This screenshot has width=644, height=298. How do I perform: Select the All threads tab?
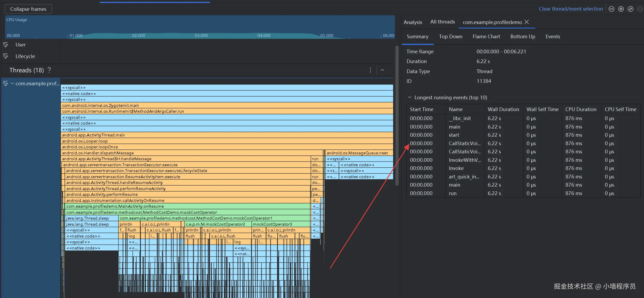tap(443, 22)
